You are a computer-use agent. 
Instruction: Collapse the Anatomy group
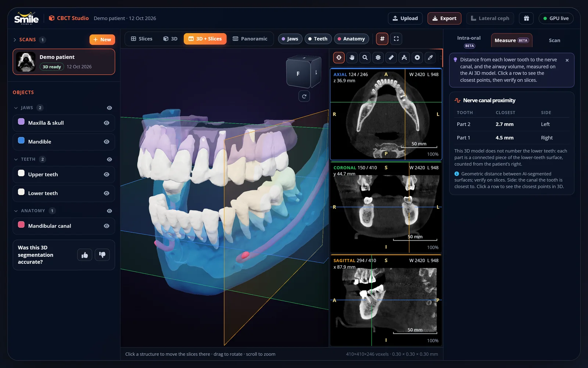(16, 211)
